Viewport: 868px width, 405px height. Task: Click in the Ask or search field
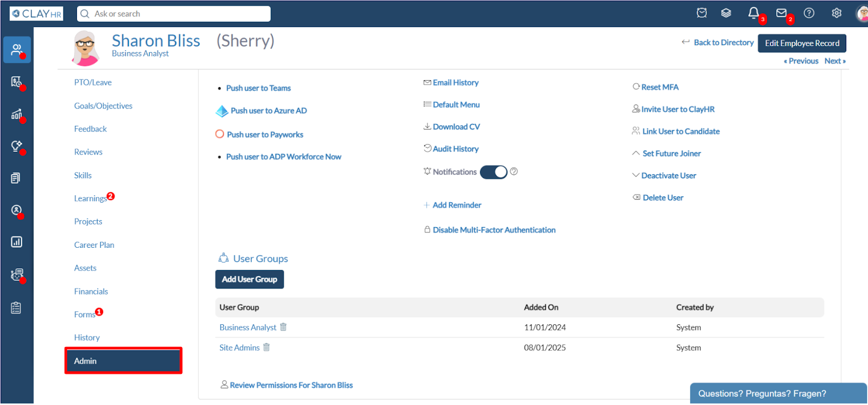tap(174, 14)
